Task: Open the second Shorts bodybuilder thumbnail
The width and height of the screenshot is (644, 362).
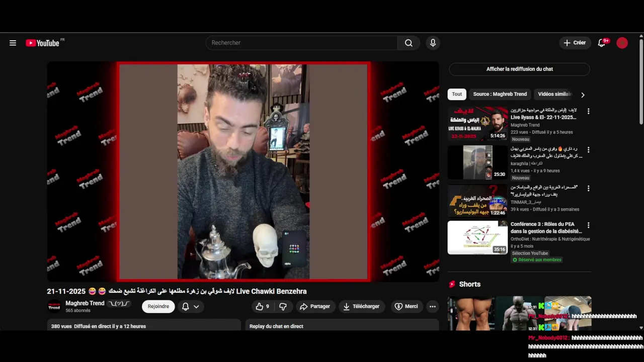Action: [x=520, y=313]
